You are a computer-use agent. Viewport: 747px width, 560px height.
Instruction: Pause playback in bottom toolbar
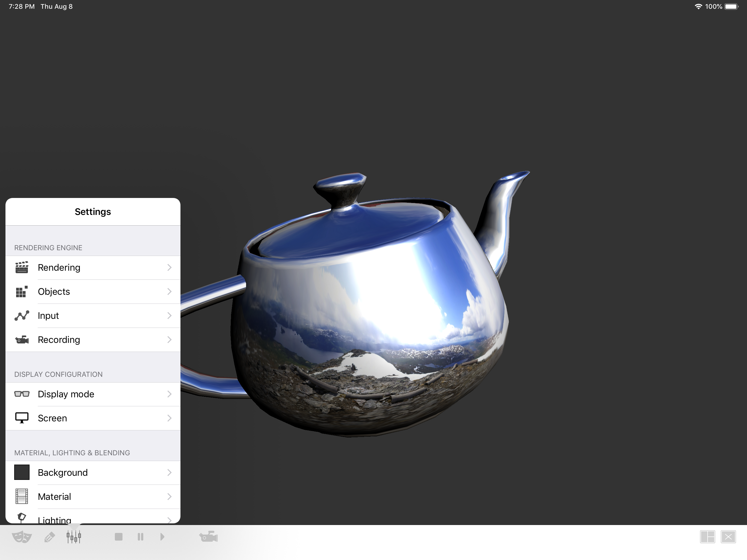tap(141, 537)
